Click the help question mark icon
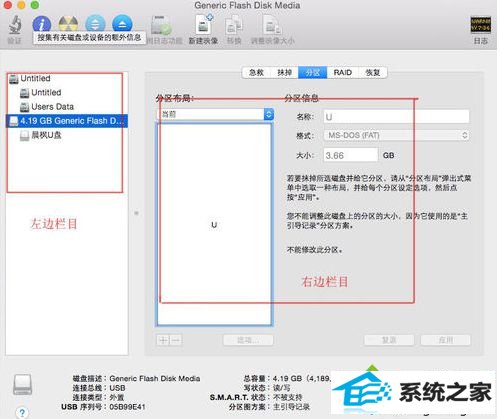 click(22, 413)
